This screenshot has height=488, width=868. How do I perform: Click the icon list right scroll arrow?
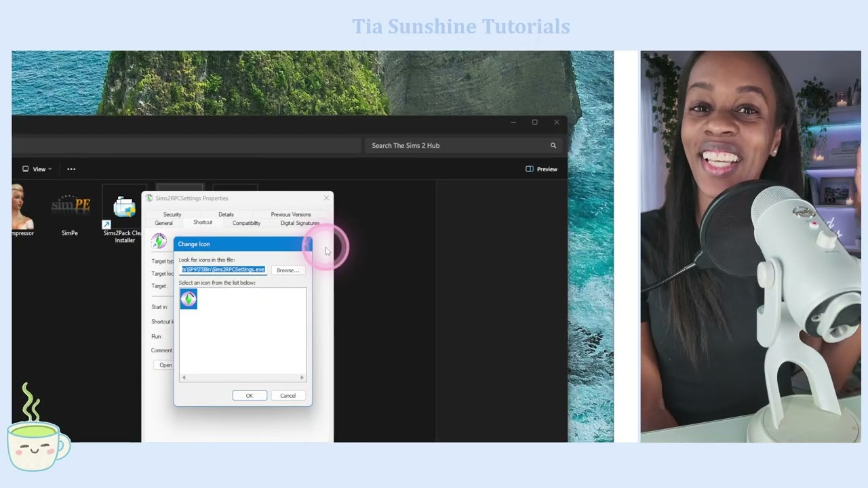(302, 378)
